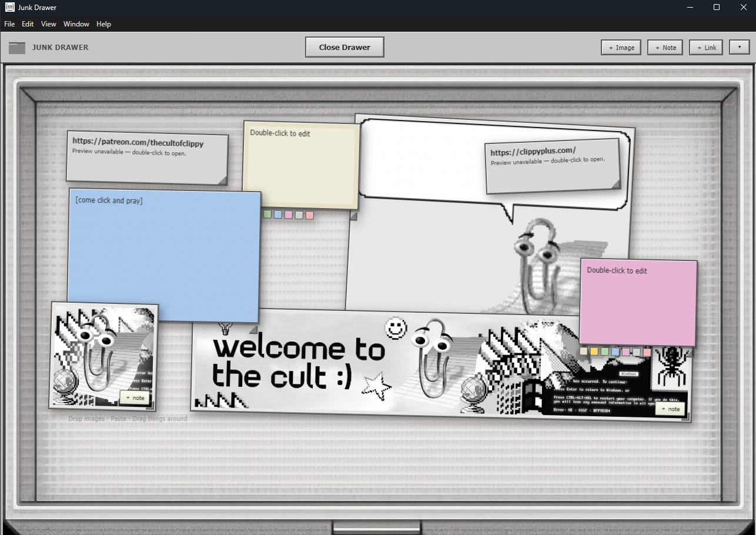Pick gray swatch under the cream note
Image resolution: width=756 pixels, height=535 pixels.
(x=299, y=215)
